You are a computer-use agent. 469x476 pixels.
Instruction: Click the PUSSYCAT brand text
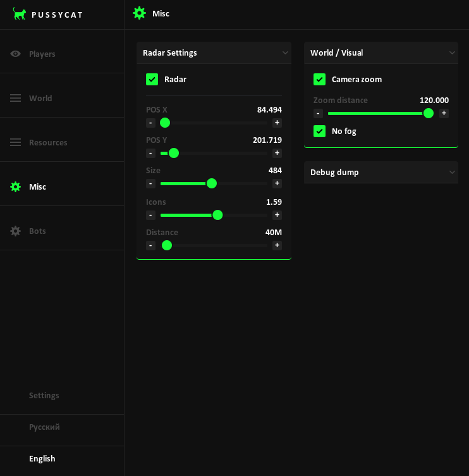57,15
